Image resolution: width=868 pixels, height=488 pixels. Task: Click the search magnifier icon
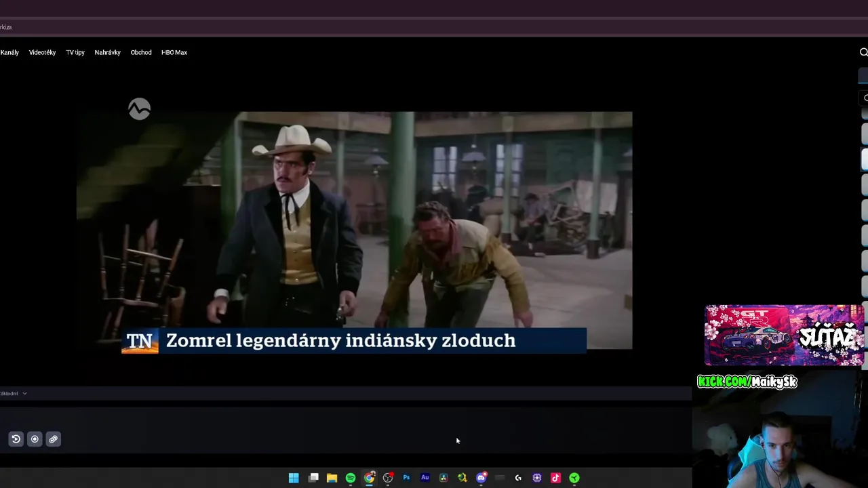[x=863, y=52]
